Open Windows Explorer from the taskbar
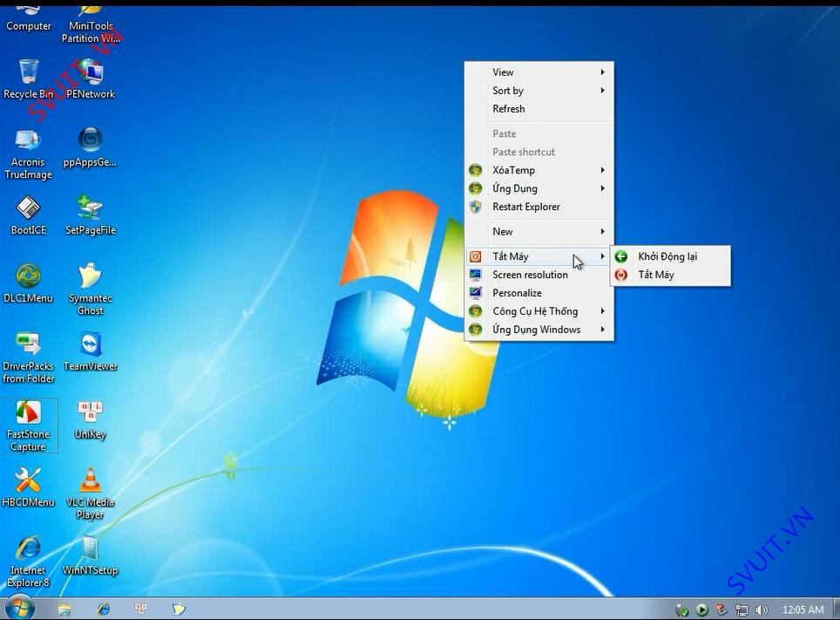The width and height of the screenshot is (840, 620). (x=64, y=610)
